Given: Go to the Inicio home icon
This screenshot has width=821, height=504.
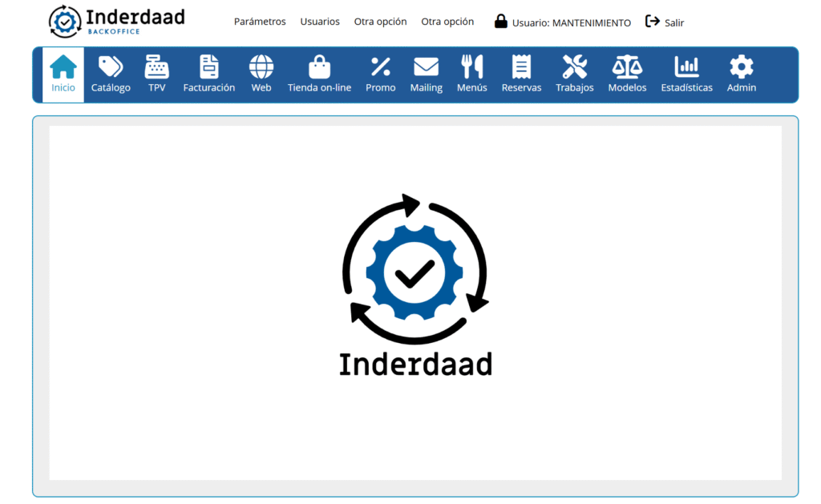Looking at the screenshot, I should 63,67.
